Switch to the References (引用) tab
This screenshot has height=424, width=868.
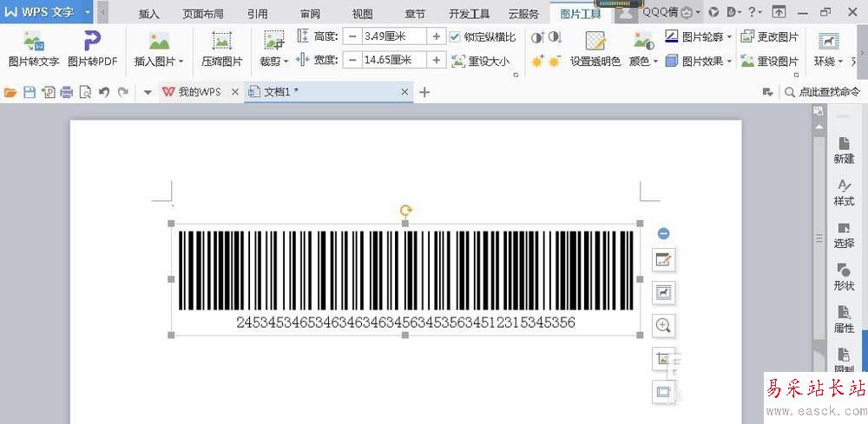tap(257, 14)
